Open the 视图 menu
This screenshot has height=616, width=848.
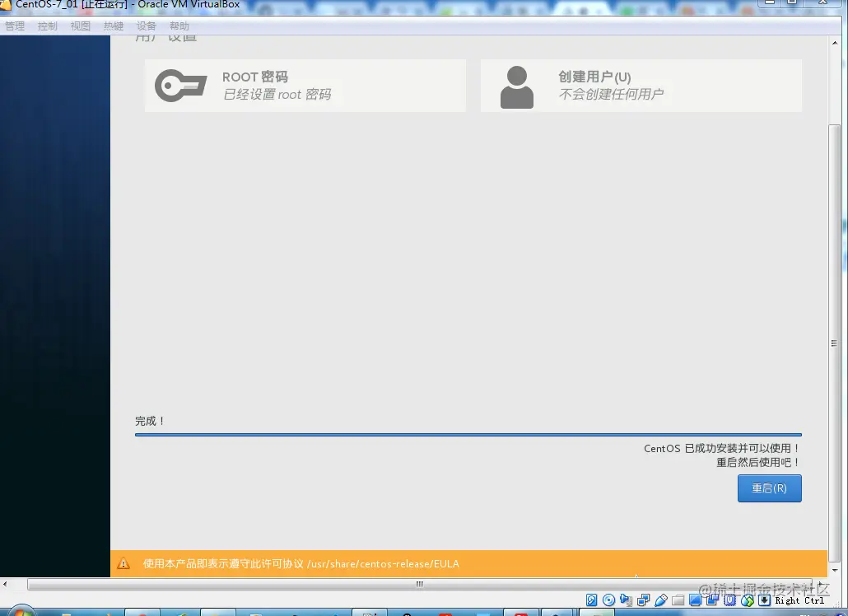[x=81, y=26]
